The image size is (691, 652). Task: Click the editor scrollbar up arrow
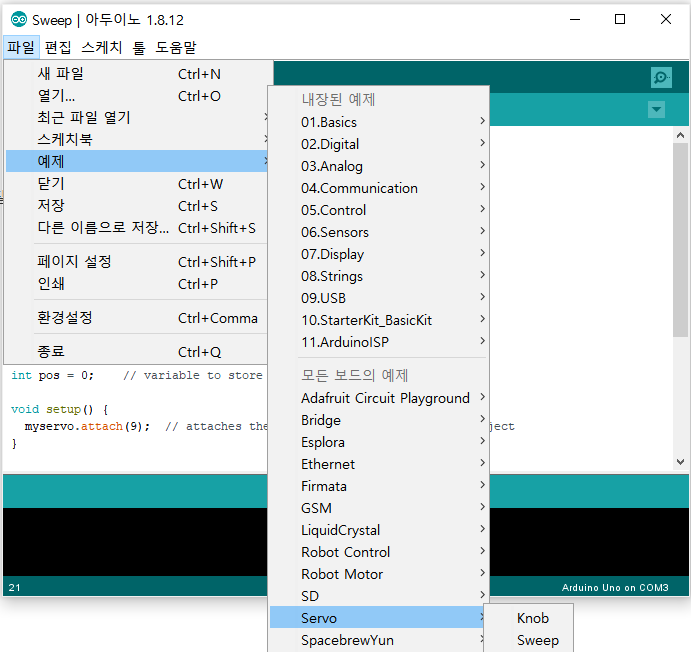click(680, 135)
